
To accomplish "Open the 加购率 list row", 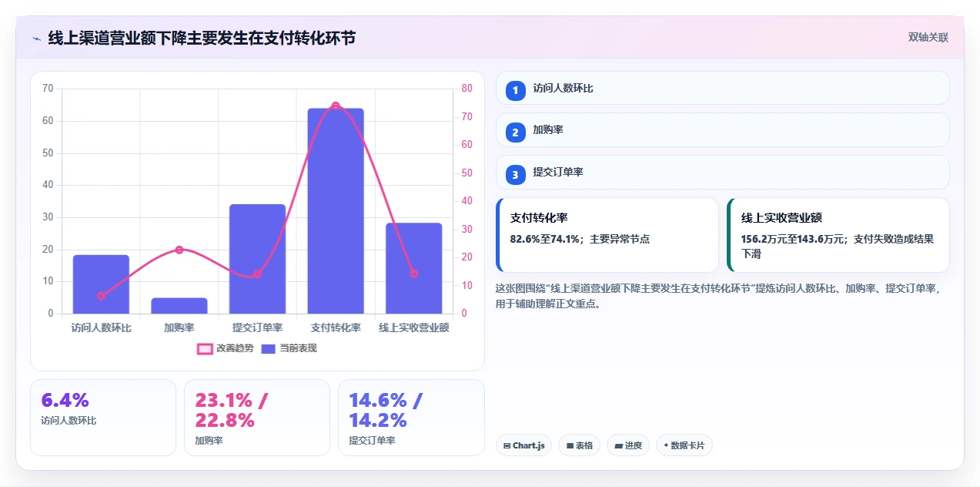I will pyautogui.click(x=723, y=130).
